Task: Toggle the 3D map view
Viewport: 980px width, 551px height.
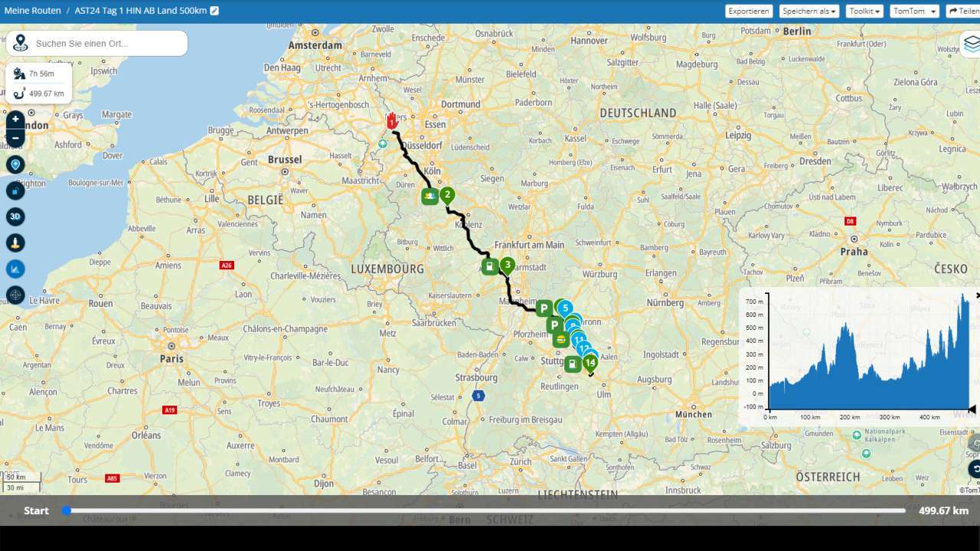Action: point(15,217)
